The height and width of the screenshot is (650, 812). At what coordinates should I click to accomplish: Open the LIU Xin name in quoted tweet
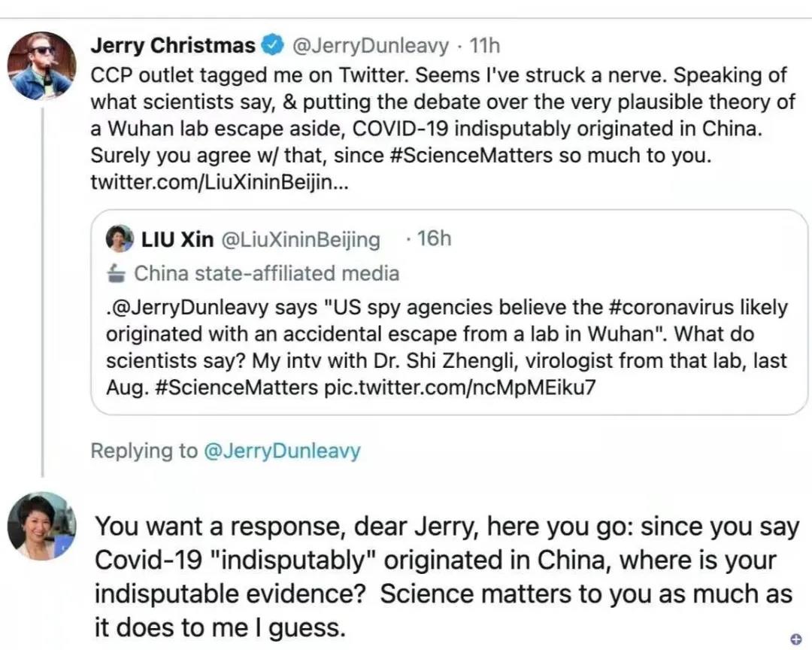click(x=177, y=239)
